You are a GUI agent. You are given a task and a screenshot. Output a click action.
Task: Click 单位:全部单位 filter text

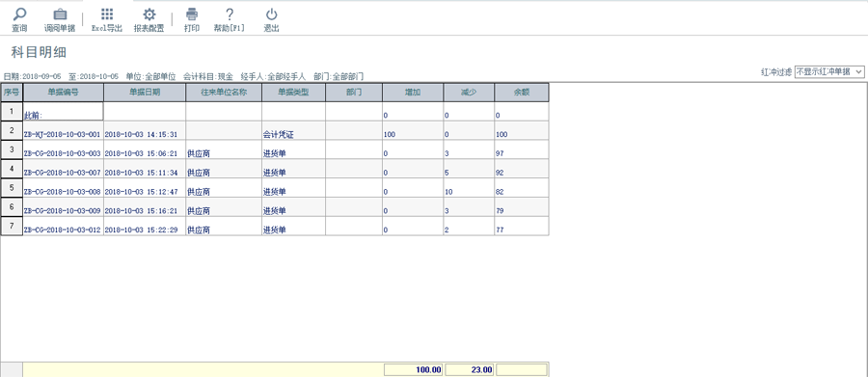point(150,76)
